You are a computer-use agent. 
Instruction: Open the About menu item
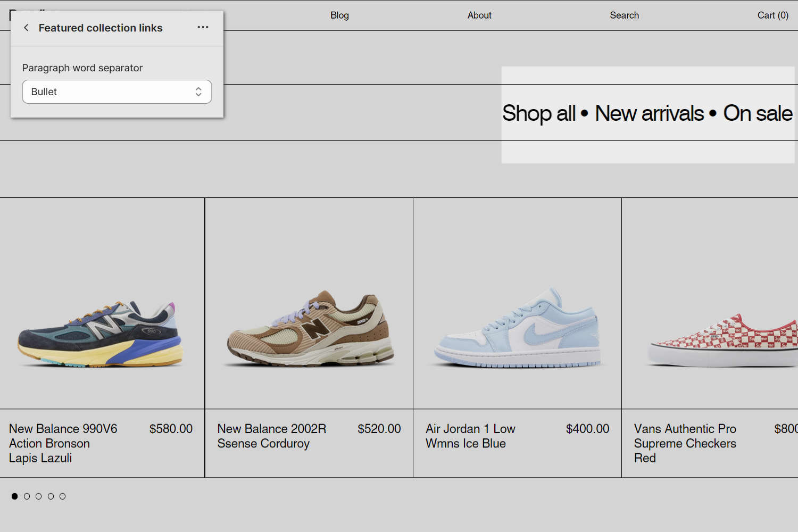click(479, 15)
